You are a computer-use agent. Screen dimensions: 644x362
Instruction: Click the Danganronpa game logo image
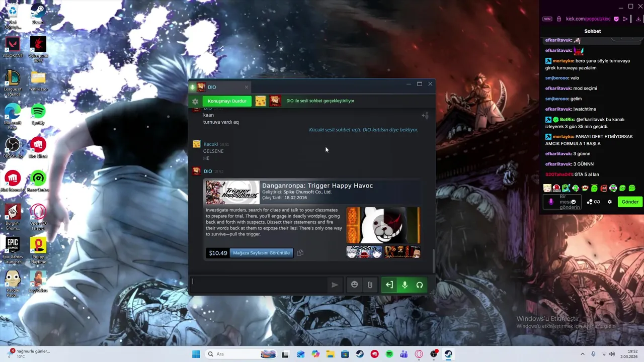[232, 193]
